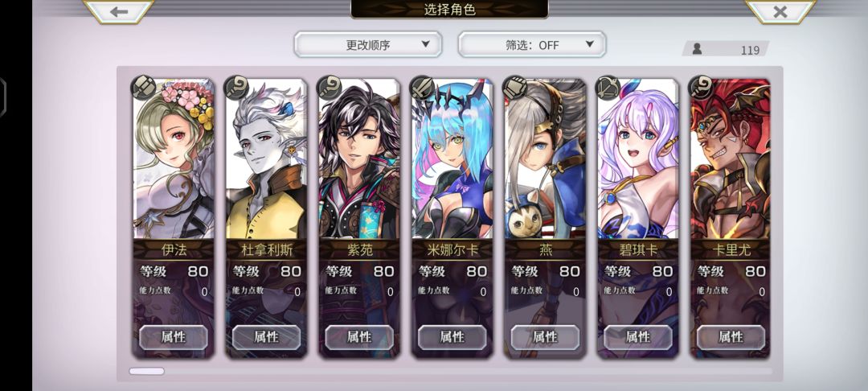Open the 筛选: OFF filter dropdown
This screenshot has height=391, width=868.
click(x=532, y=44)
